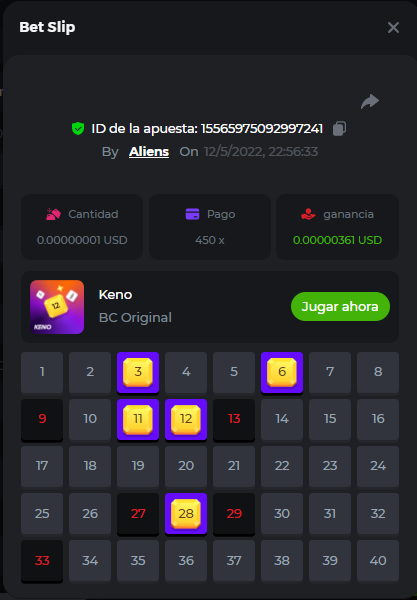Copy the bet ID with clipboard icon
The width and height of the screenshot is (417, 600).
point(339,129)
